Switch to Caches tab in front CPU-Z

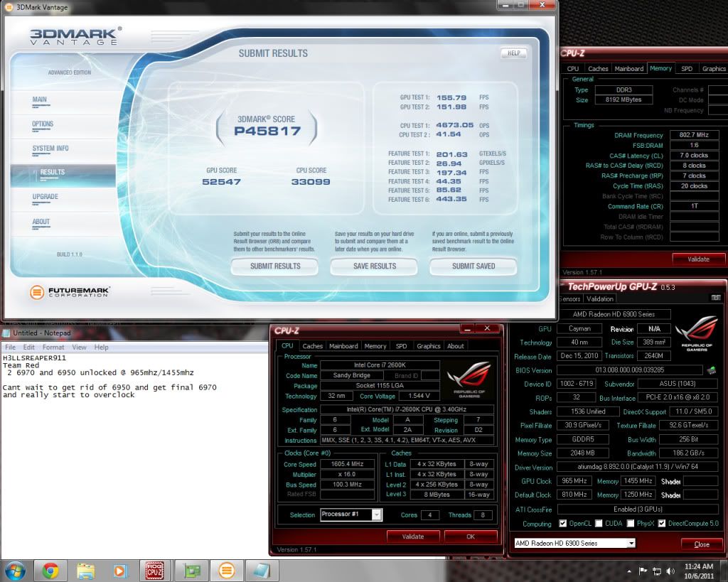[313, 346]
